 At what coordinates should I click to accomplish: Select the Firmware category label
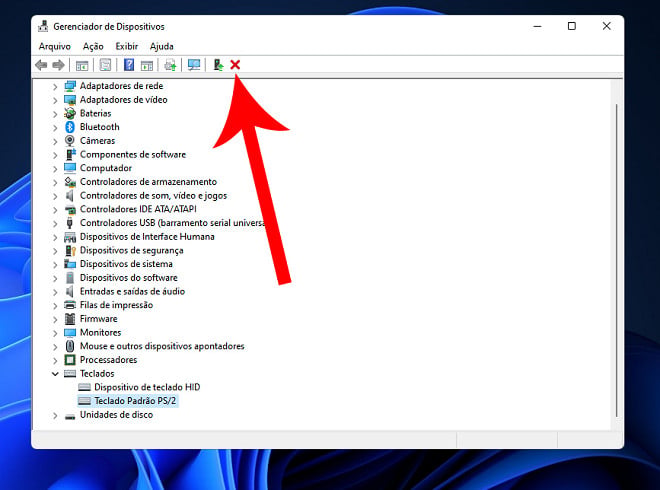coord(98,319)
